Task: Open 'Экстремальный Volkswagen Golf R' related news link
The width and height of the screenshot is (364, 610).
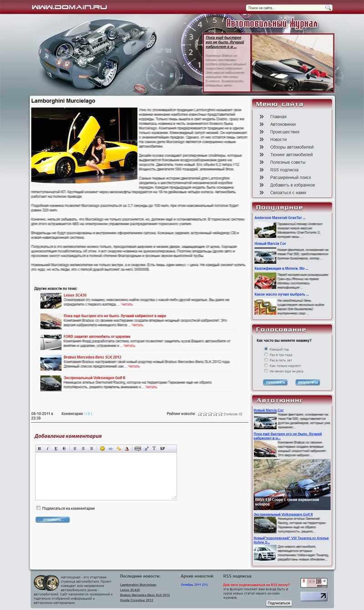Action: (94, 378)
